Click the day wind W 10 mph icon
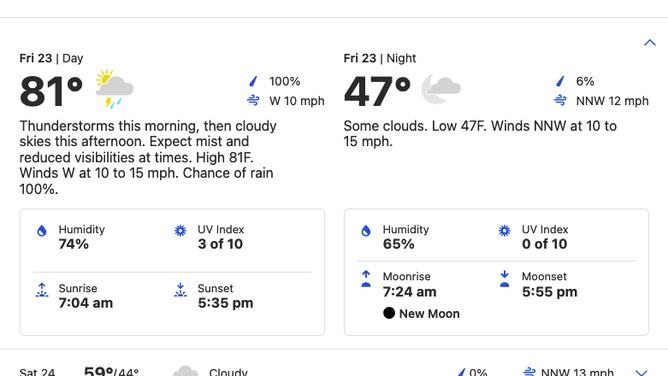This screenshot has height=376, width=668. (253, 100)
